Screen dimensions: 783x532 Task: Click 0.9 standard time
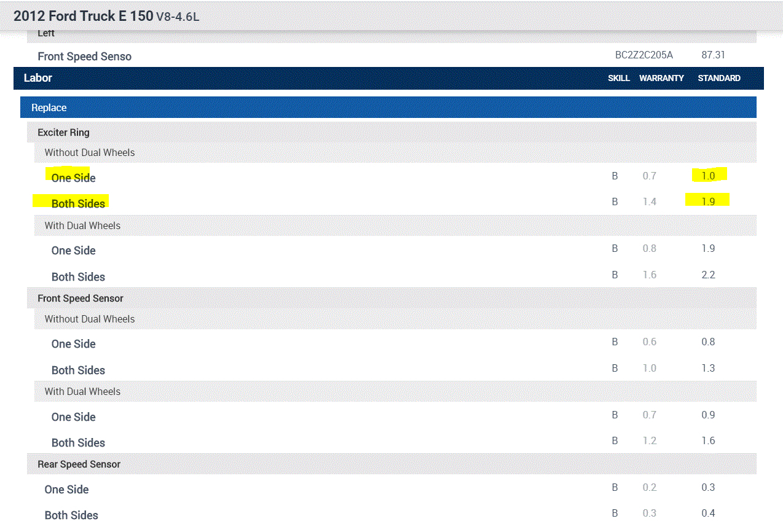pyautogui.click(x=708, y=415)
